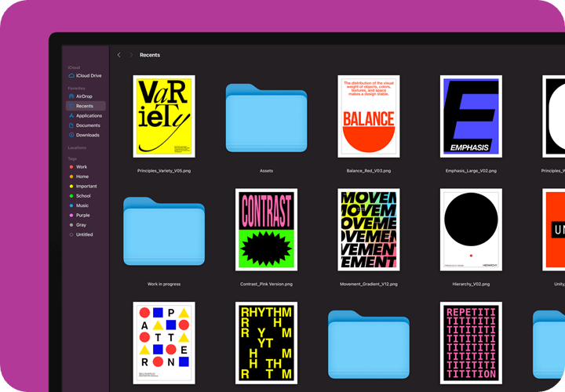Click the iCloud section header
The image size is (565, 392).
74,67
